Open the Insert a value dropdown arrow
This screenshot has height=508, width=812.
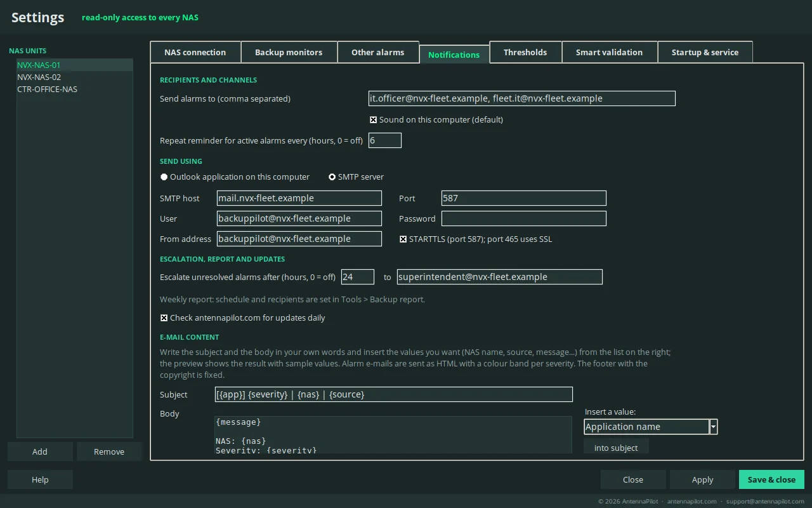(x=714, y=427)
